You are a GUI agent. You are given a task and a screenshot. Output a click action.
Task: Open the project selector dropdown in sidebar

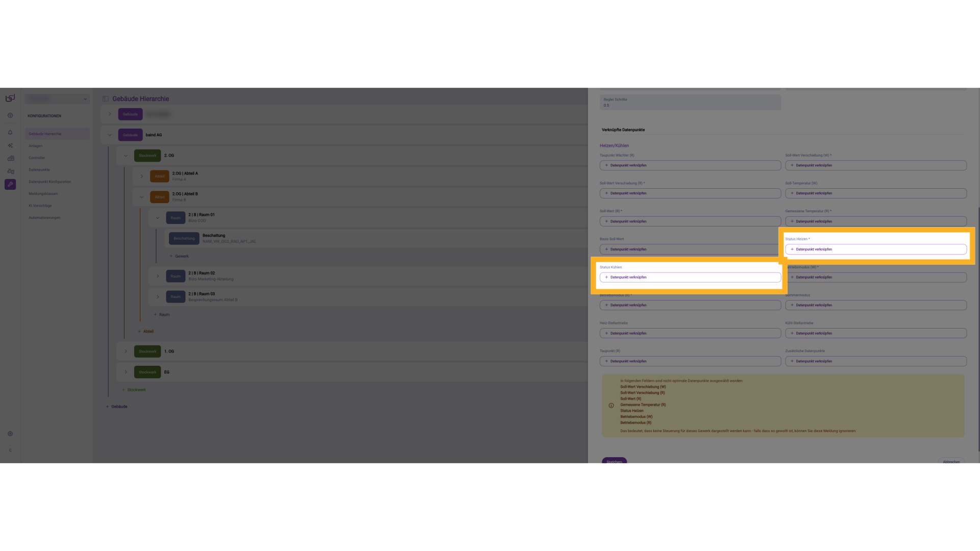pyautogui.click(x=57, y=99)
